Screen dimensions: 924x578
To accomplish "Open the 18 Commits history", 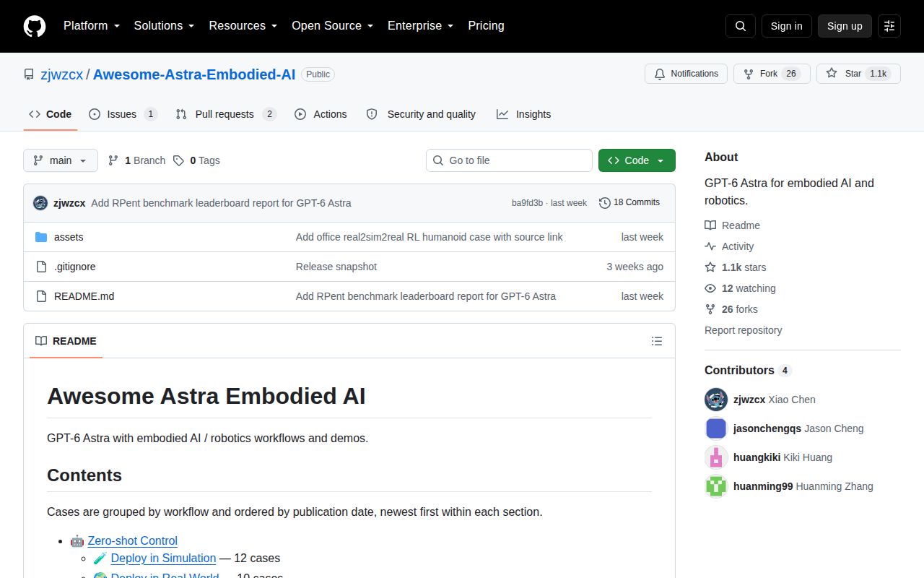I will (629, 203).
